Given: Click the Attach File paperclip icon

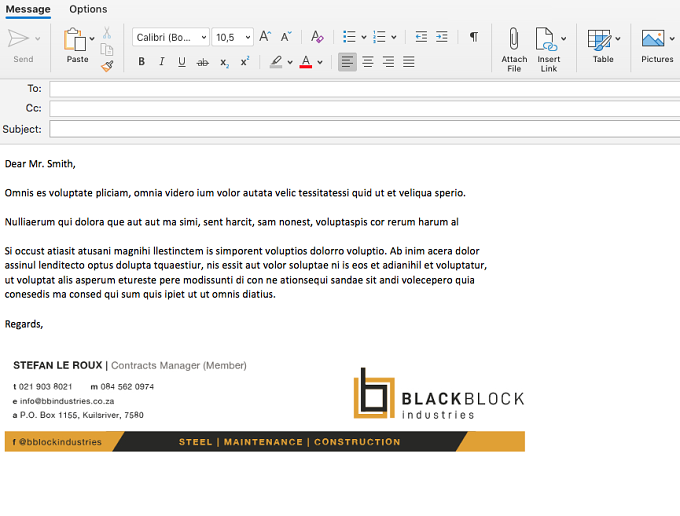Looking at the screenshot, I should [514, 39].
